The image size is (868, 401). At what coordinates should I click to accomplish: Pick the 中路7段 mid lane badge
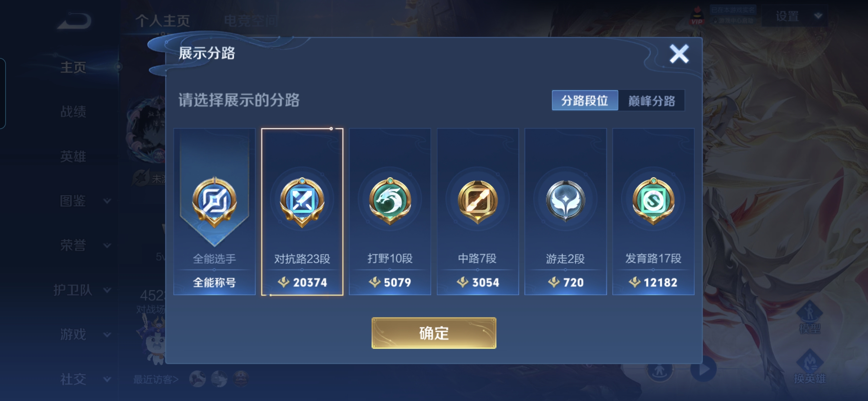coord(478,202)
